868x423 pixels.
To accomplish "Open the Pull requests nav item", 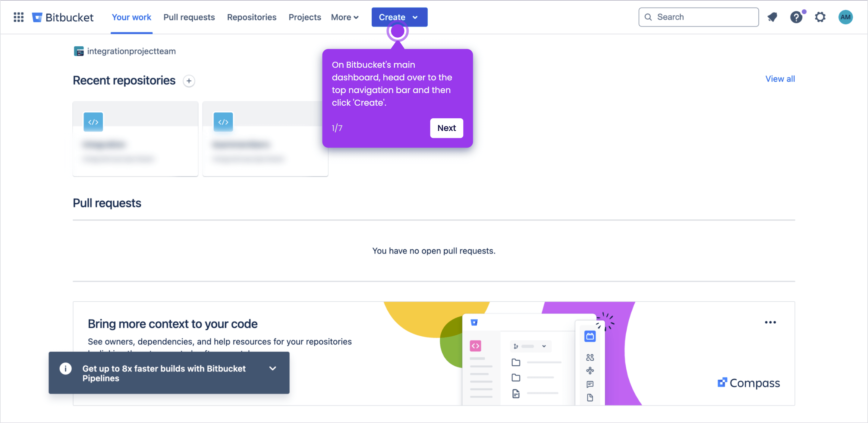I will [189, 17].
